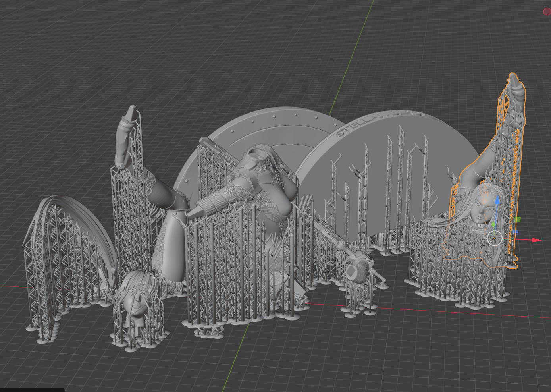
Task: Click the green Y-axis gizmo arrowhead
Action: [x=493, y=225]
